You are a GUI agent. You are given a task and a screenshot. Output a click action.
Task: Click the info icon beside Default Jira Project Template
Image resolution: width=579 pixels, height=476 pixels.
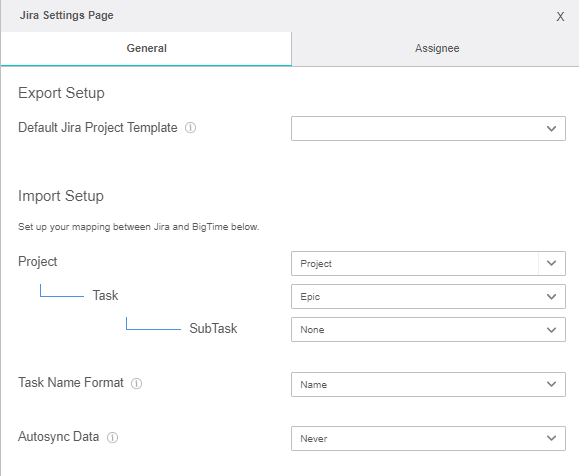[190, 128]
